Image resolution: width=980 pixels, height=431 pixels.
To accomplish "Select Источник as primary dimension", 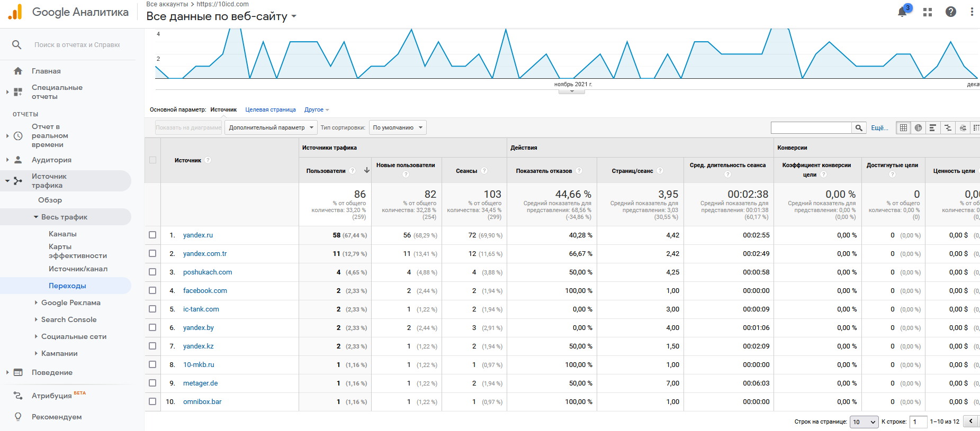I will click(x=223, y=110).
